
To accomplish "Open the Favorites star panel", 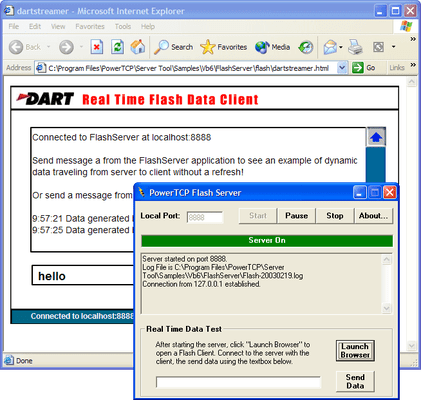I will (x=224, y=47).
